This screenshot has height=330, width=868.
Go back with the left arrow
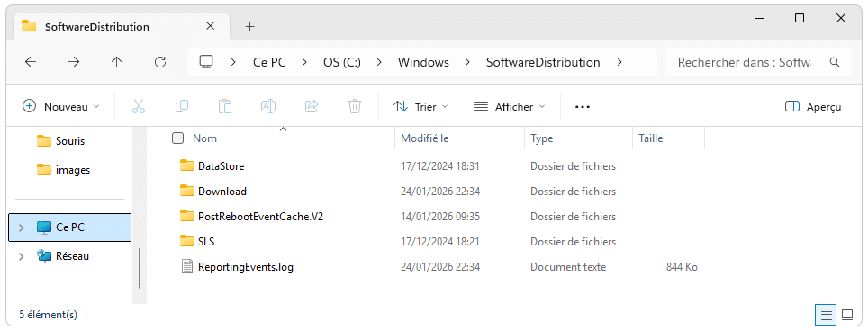[x=31, y=62]
